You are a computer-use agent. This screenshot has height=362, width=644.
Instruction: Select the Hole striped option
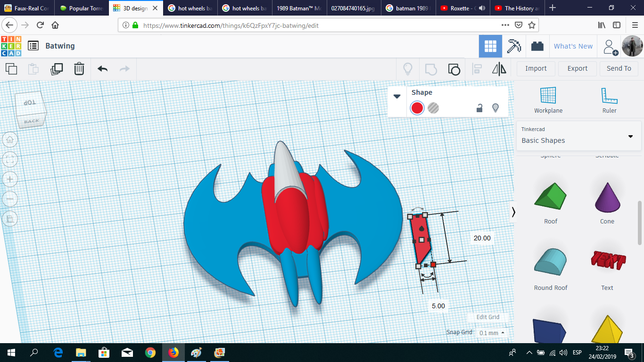tap(433, 108)
